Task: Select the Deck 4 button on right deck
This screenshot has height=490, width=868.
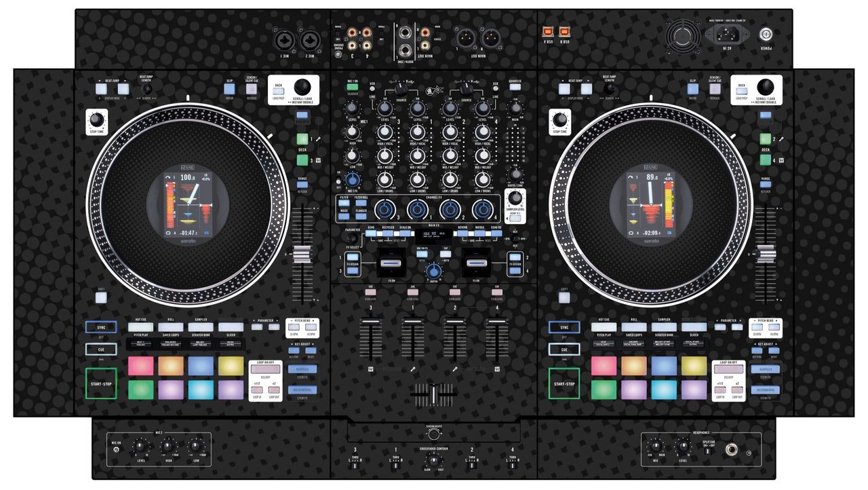Action: (765, 161)
